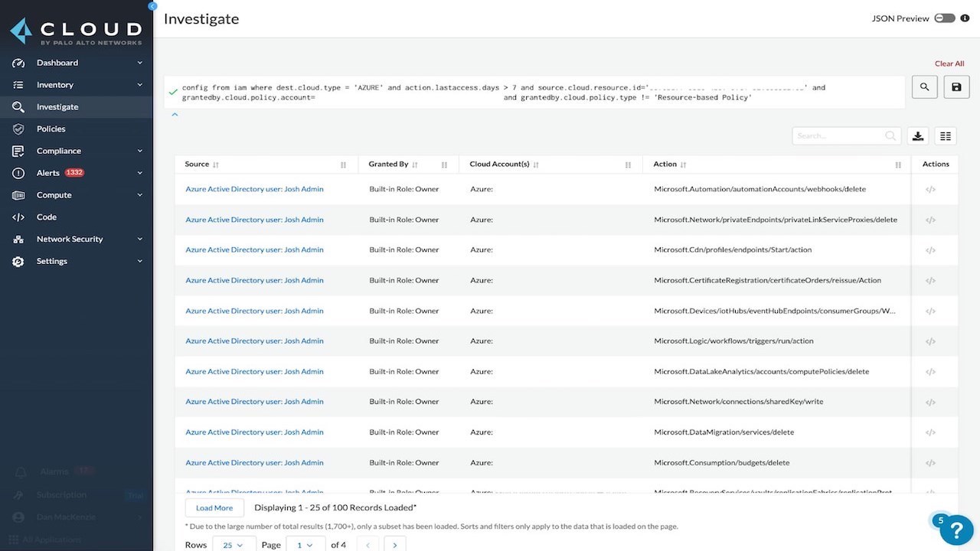This screenshot has width=980, height=551.
Task: Open the Rows per page dropdown
Action: point(234,545)
